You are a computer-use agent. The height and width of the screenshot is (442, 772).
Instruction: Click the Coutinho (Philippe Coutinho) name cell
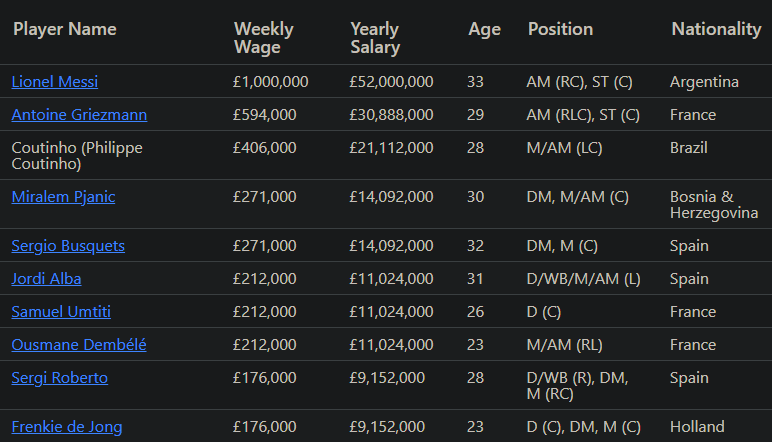(x=77, y=156)
